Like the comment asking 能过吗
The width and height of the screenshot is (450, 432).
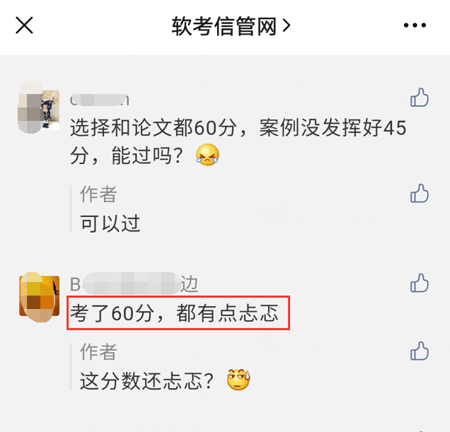419,97
